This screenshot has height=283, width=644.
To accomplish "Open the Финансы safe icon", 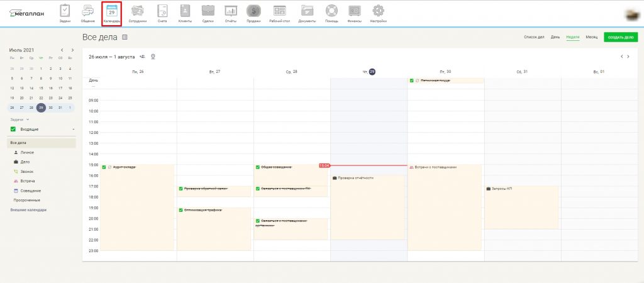I will click(x=355, y=11).
